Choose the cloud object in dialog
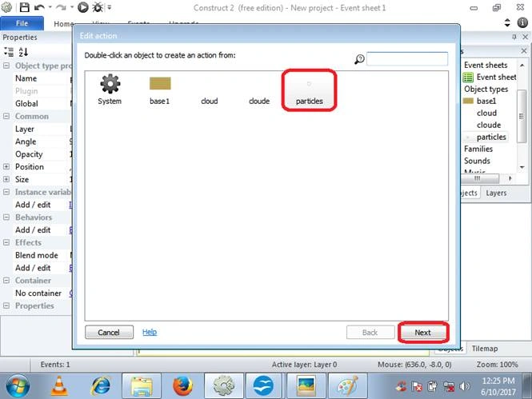 (210, 101)
